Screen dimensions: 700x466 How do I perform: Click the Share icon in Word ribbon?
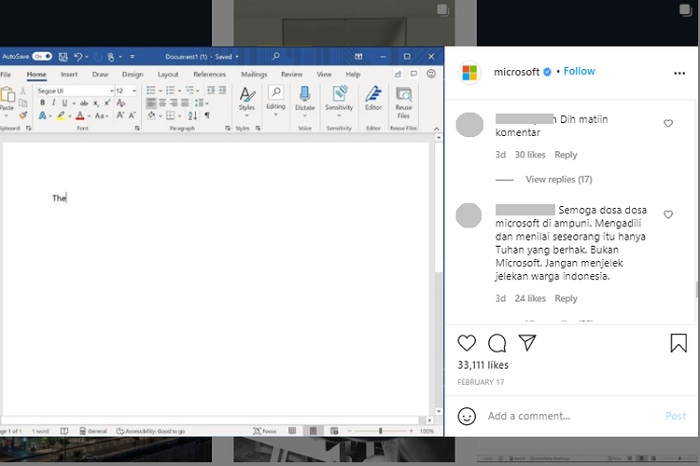398,74
